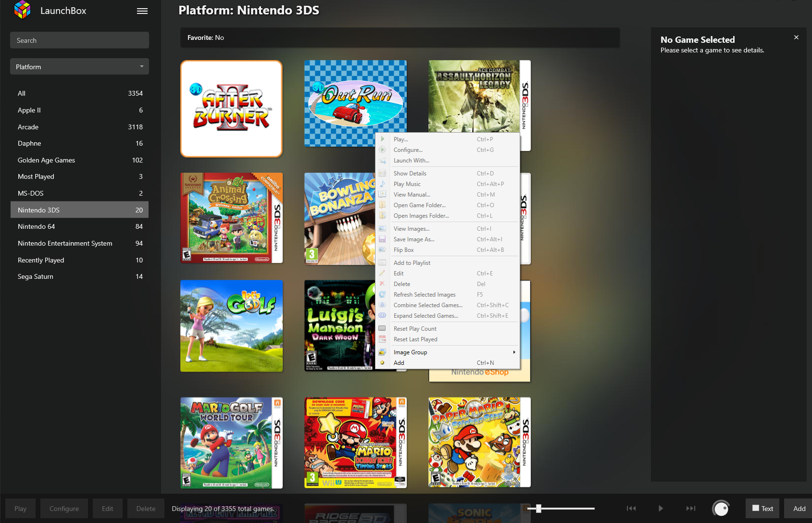Click the Favorite: No filter bar
This screenshot has height=523, width=812.
pos(400,37)
